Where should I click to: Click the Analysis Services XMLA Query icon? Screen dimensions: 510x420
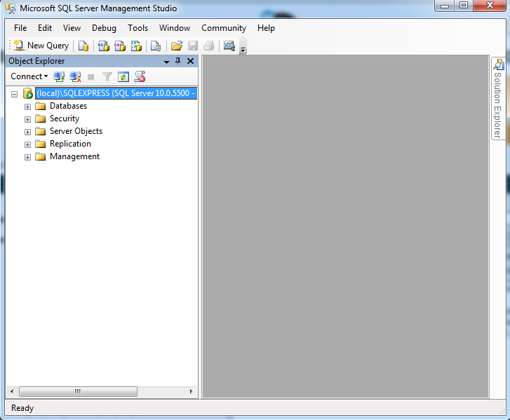pyautogui.click(x=136, y=46)
